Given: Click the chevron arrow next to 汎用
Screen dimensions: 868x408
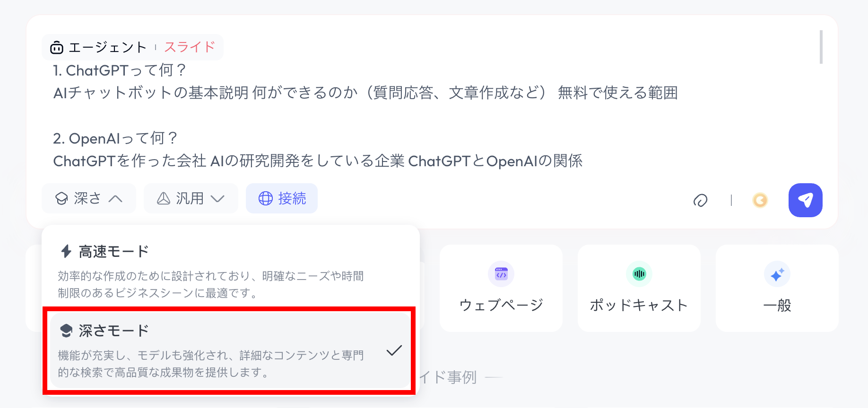Looking at the screenshot, I should tap(217, 199).
